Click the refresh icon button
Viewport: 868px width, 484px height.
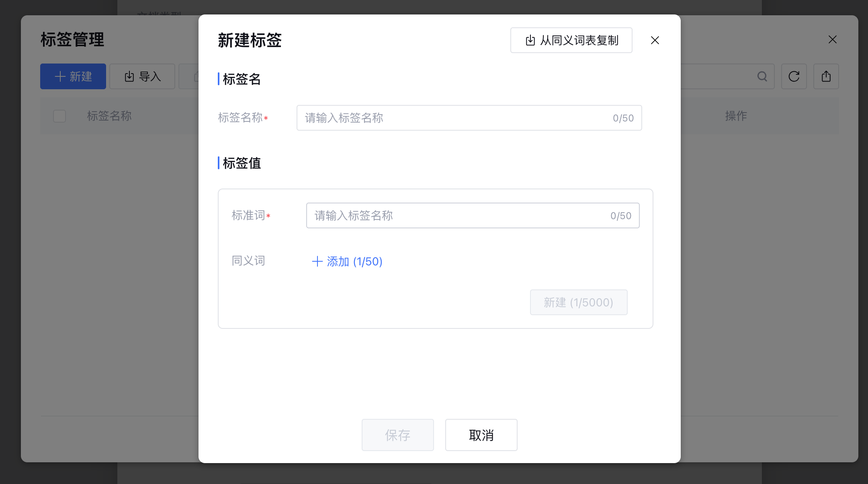pos(794,76)
